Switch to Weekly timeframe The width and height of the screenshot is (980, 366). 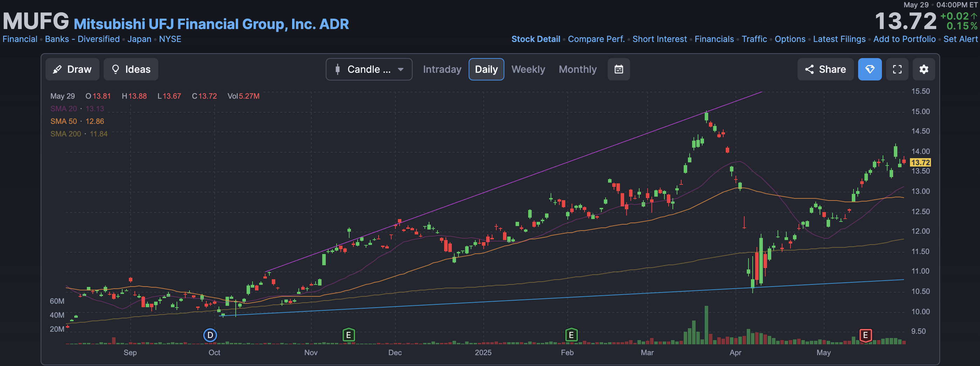[x=528, y=69]
